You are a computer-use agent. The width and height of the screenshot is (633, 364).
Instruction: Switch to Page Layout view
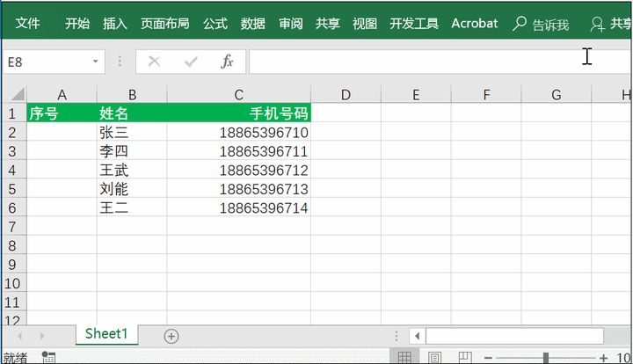(434, 357)
